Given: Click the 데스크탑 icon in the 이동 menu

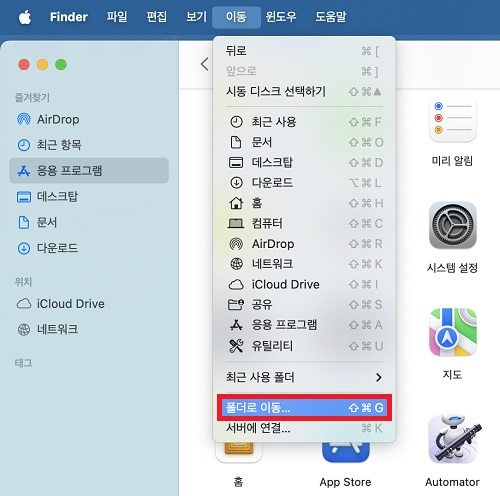Looking at the screenshot, I should [236, 162].
